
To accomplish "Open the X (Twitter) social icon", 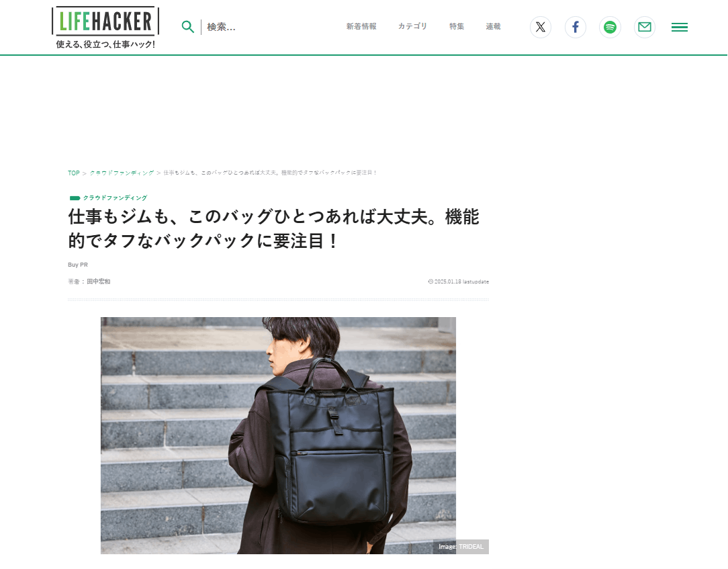I will pyautogui.click(x=541, y=27).
